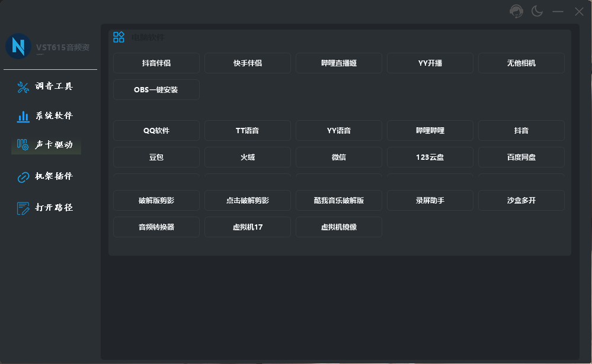
Task: Click the 哔哩哔哩 button
Action: tap(430, 131)
